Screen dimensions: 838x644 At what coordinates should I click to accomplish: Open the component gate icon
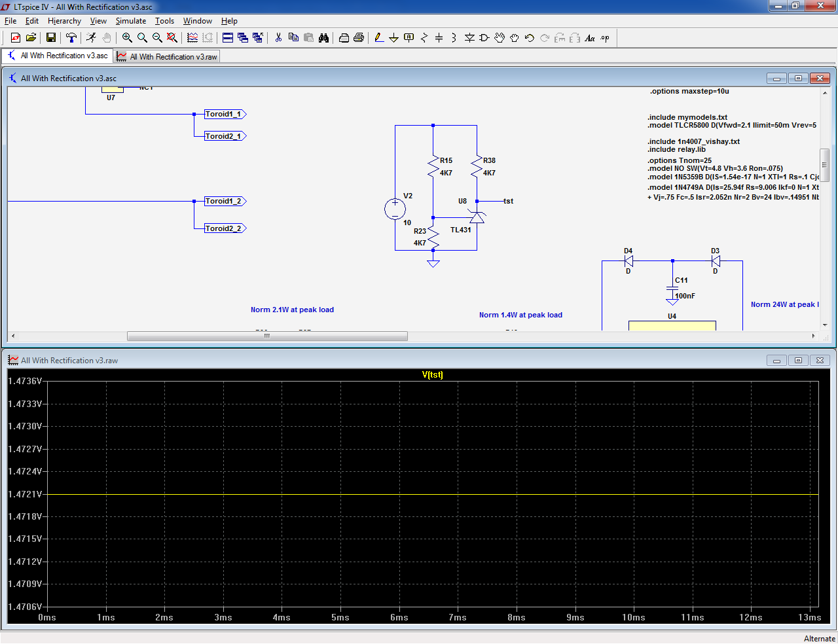click(x=484, y=38)
